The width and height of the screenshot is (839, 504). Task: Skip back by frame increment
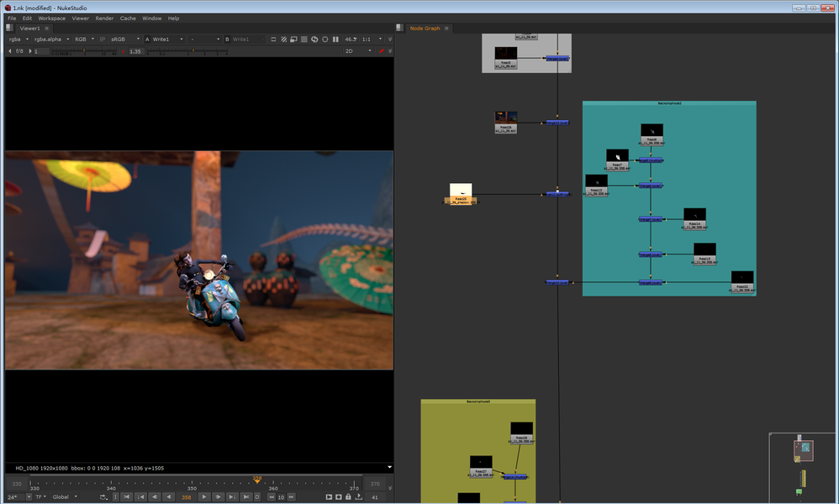click(272, 497)
